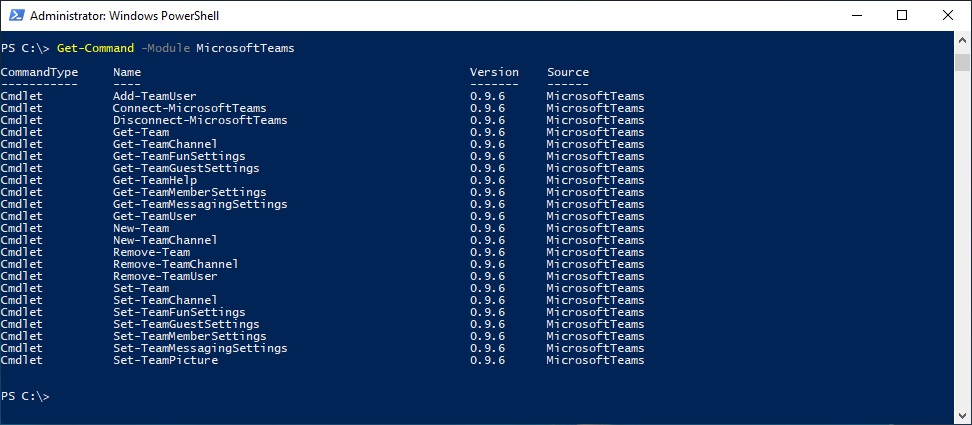The height and width of the screenshot is (425, 972).
Task: Click the Get-TeamChannel cmdlet name
Action: 165,144
